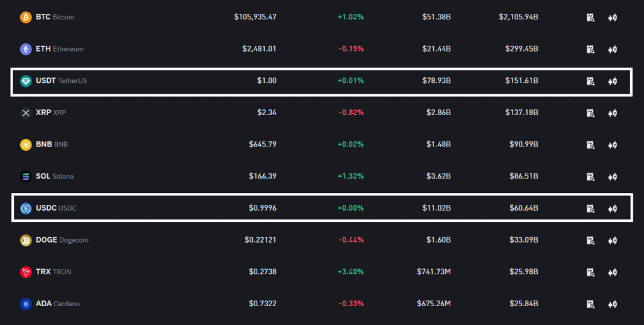This screenshot has width=644, height=325.
Task: Click the ADA market cap $25.84B
Action: (524, 304)
